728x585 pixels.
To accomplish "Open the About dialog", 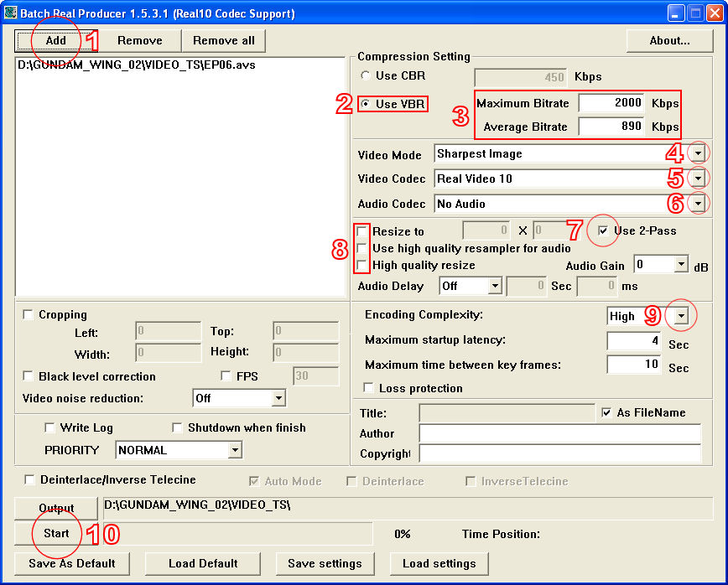I will [x=669, y=41].
